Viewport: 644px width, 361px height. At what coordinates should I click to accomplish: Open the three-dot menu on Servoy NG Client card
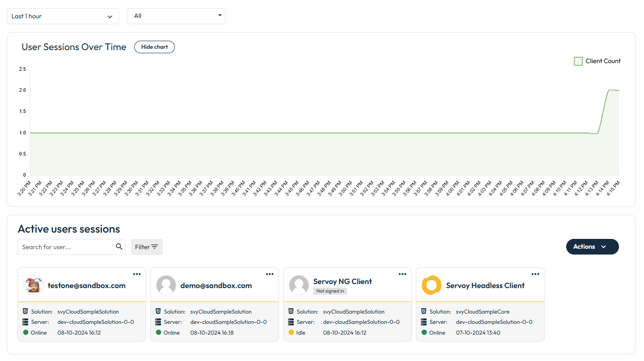402,274
